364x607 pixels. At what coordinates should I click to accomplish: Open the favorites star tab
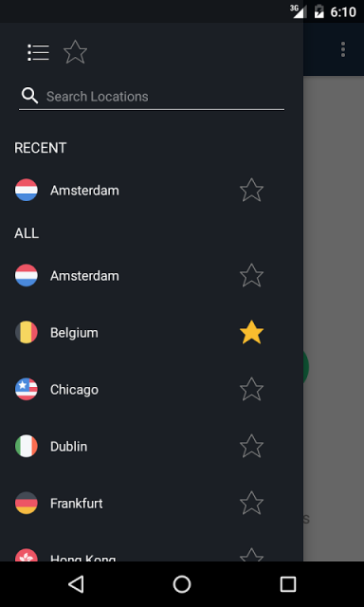[x=75, y=52]
